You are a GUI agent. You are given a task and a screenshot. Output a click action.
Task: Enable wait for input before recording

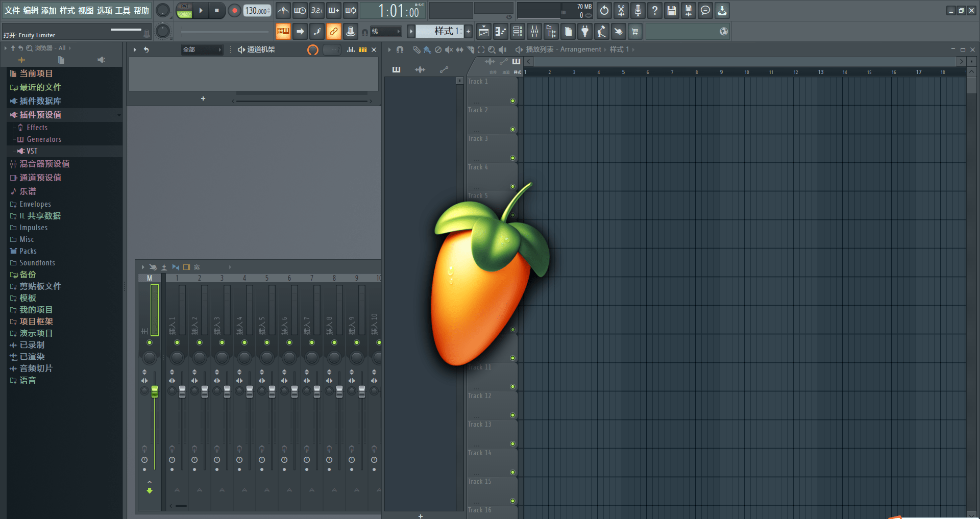[x=300, y=10]
